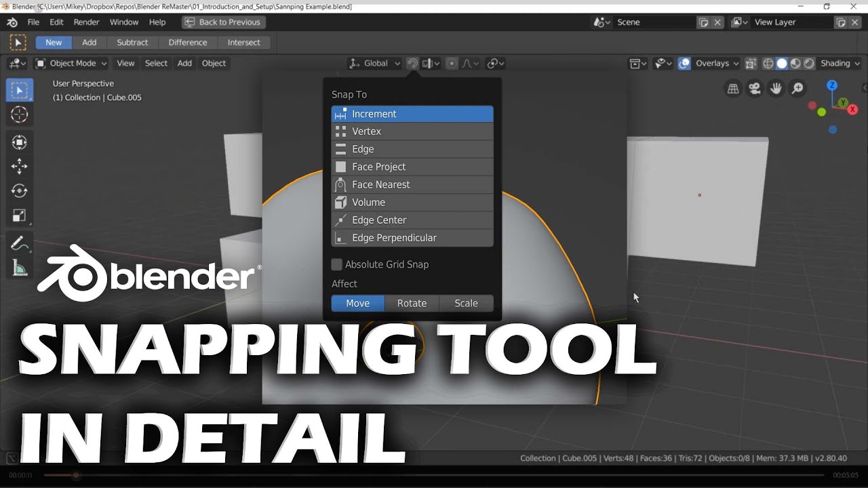Toggle viewport overlays visibility button
Viewport: 868px width, 488px height.
[685, 63]
